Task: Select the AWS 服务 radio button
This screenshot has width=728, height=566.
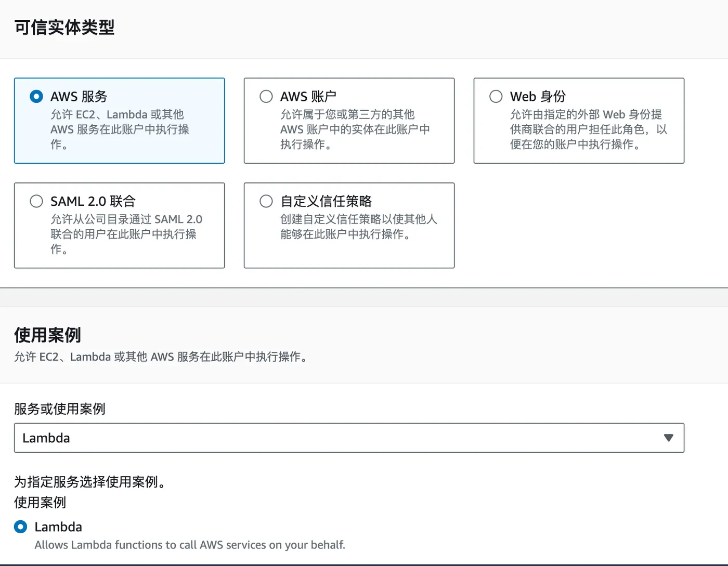Action: pyautogui.click(x=36, y=97)
